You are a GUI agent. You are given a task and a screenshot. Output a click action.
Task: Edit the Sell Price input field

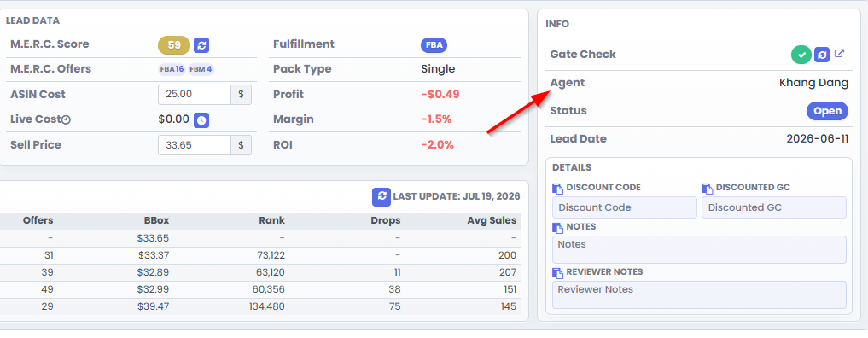click(195, 145)
